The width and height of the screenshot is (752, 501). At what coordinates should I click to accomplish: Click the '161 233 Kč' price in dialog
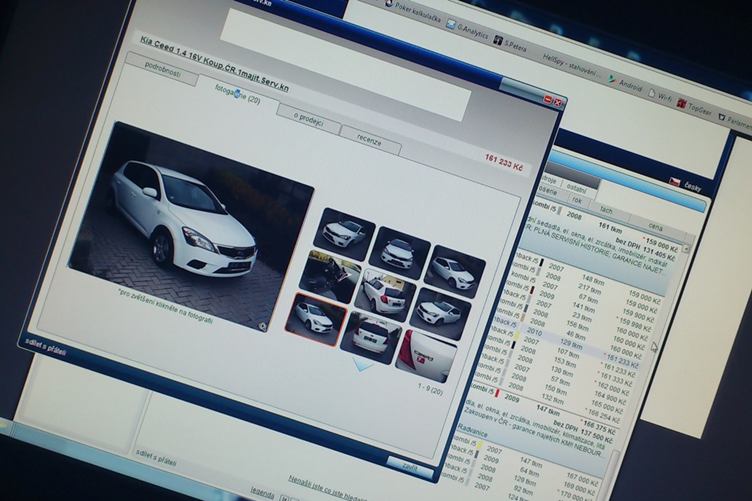coord(504,163)
